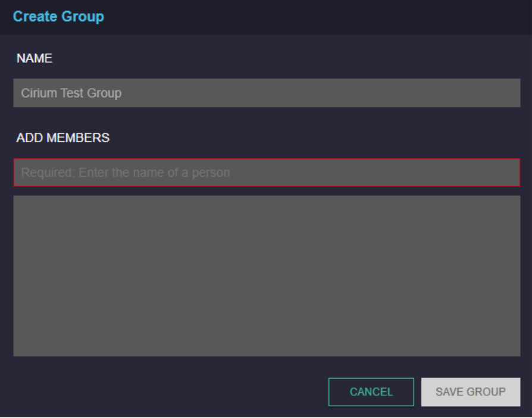Focus the red-outlined required person field
532x418 pixels.
pyautogui.click(x=267, y=173)
